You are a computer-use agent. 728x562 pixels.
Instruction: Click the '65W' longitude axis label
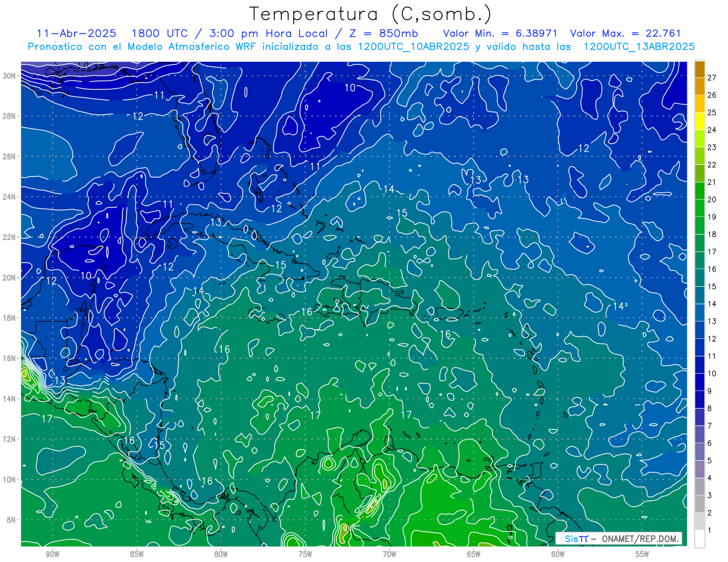474,554
